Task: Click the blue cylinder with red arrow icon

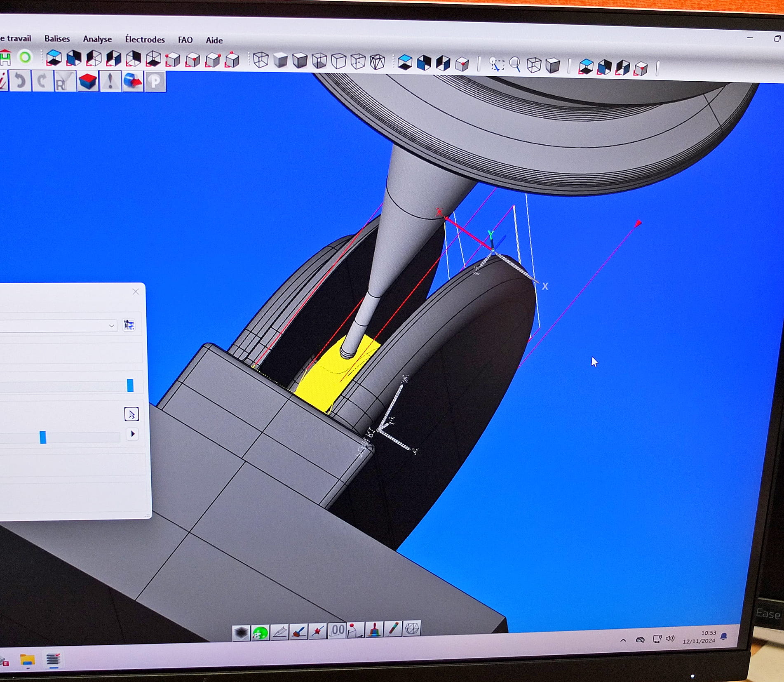Action: (x=132, y=82)
